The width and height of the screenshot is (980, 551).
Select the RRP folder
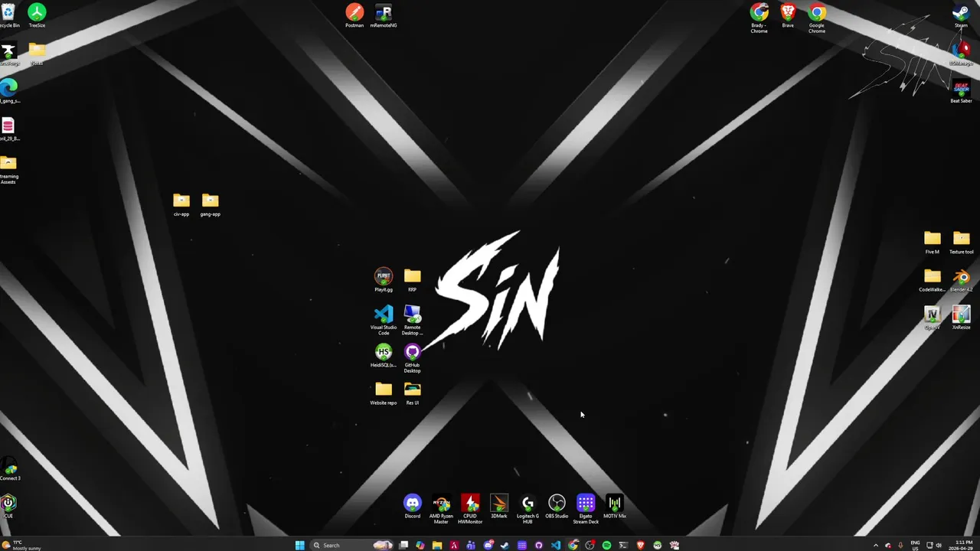coord(413,279)
